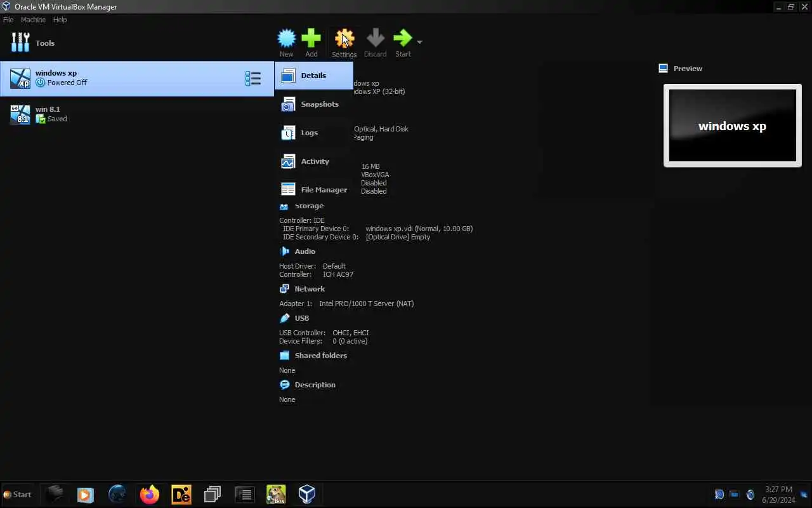
Task: Open the Start button dropdown arrow
Action: [419, 42]
